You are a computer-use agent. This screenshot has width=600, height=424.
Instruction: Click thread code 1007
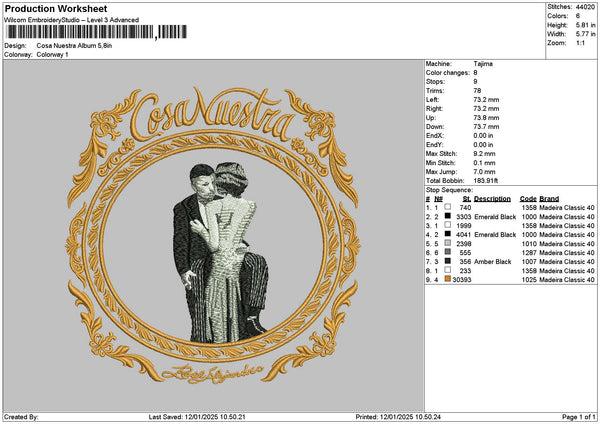coord(529,262)
